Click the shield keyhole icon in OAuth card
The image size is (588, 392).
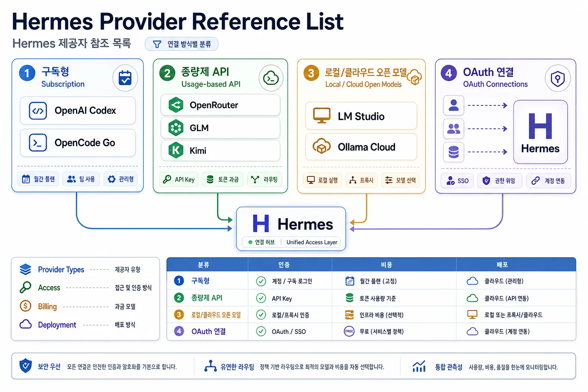click(558, 78)
